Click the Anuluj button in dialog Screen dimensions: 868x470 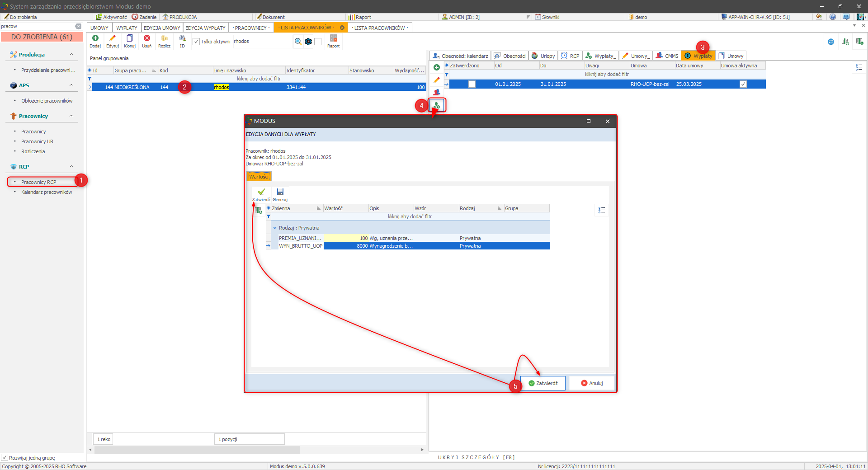(x=591, y=383)
